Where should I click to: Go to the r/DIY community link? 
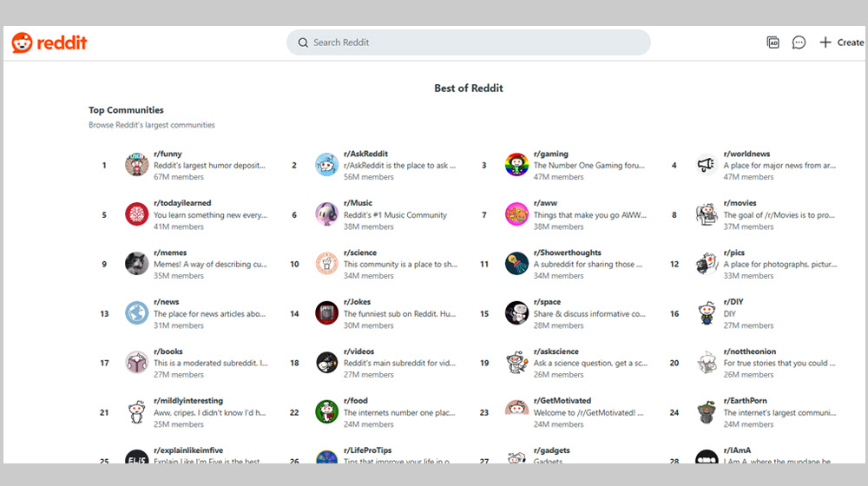733,302
